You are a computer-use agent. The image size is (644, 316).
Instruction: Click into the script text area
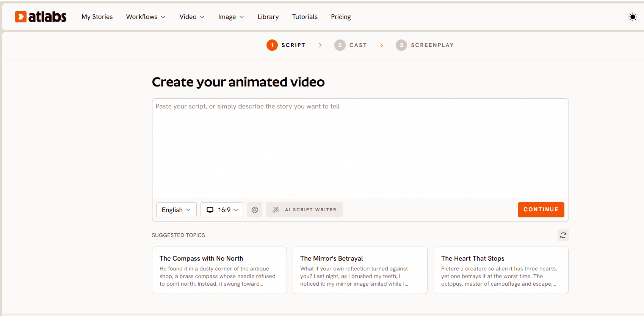(360, 149)
